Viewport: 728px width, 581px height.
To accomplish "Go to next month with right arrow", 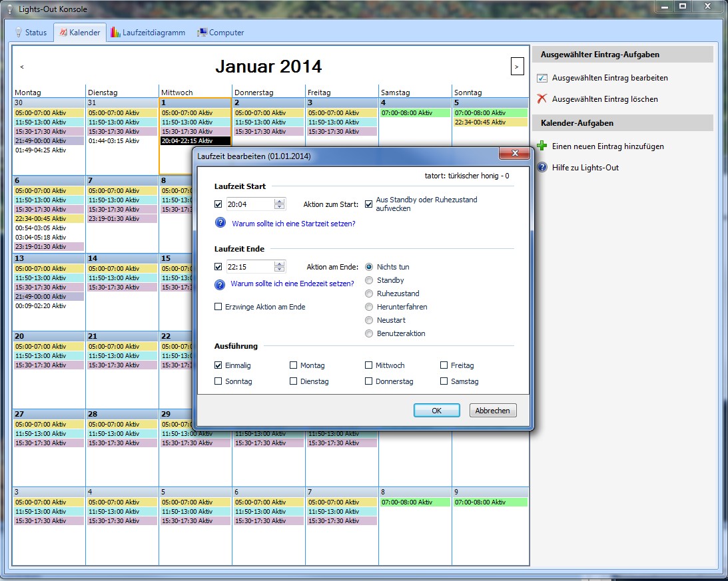I will pyautogui.click(x=517, y=67).
